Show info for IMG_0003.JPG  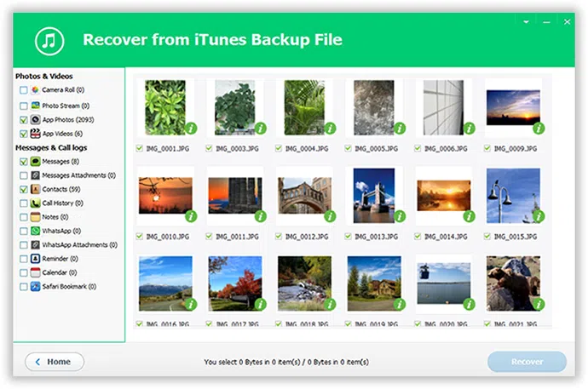point(260,129)
